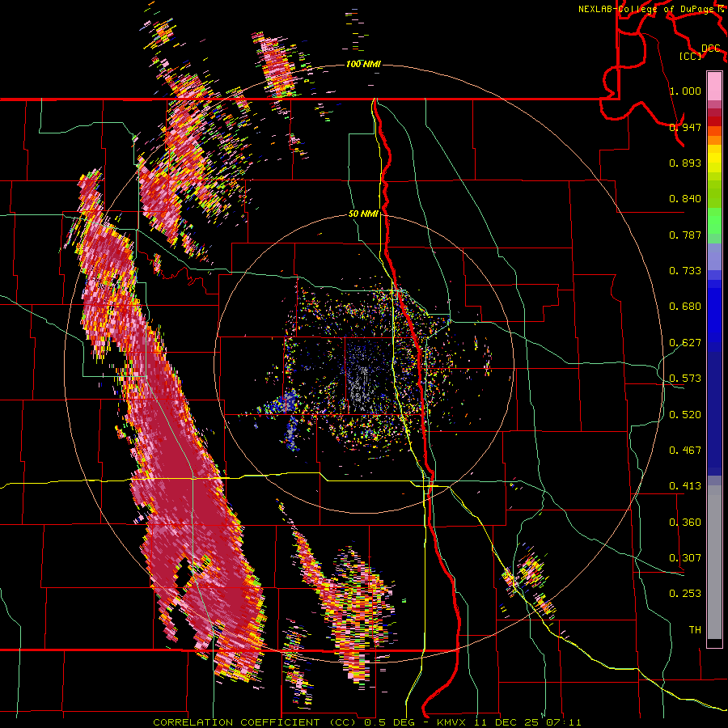Click the 50 NMI range ring label
This screenshot has height=728, width=728.
(x=363, y=214)
